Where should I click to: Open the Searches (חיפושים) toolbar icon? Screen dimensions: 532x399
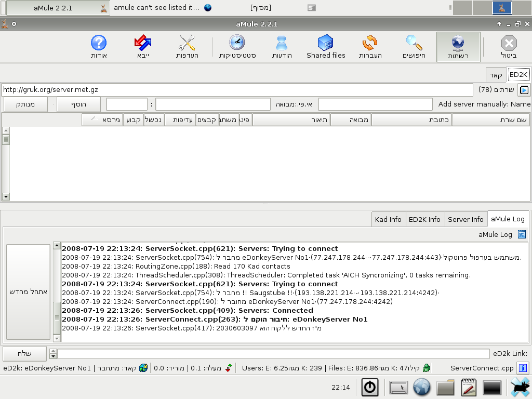click(414, 47)
